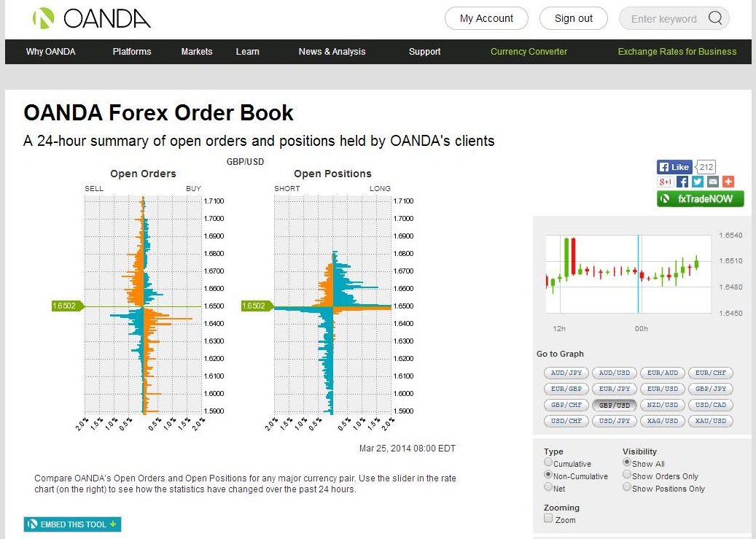Go to the EUR/JPY graph

point(615,389)
